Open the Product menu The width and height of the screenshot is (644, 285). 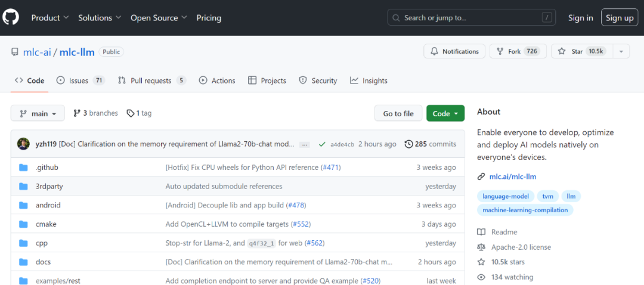(x=50, y=18)
